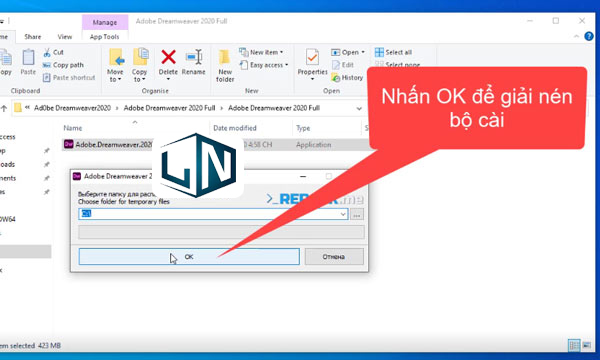Click the browse ellipsis button
Screen dimensions: 600x360
(x=357, y=214)
